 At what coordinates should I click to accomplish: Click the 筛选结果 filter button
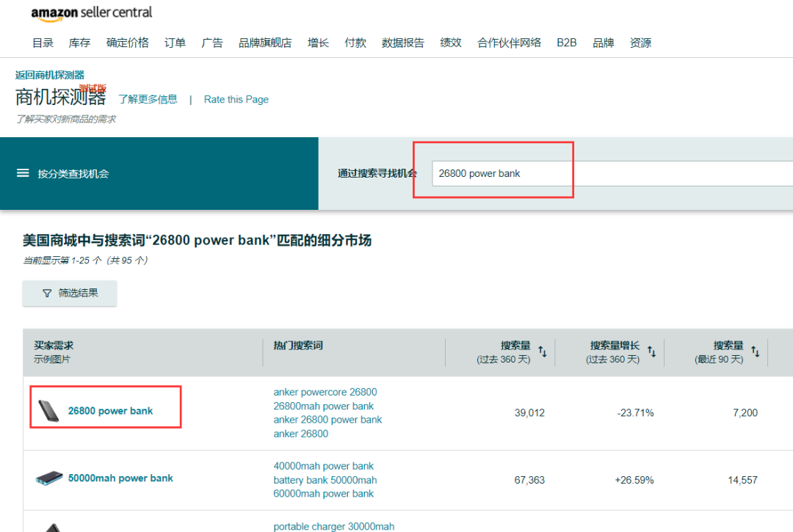(x=70, y=293)
